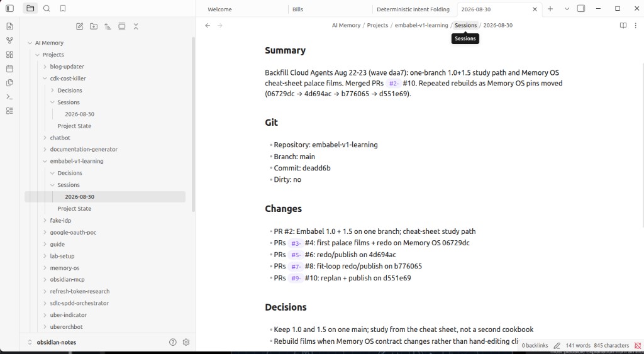Open quick switcher in left ribbon
The width and height of the screenshot is (644, 354).
tap(10, 26)
